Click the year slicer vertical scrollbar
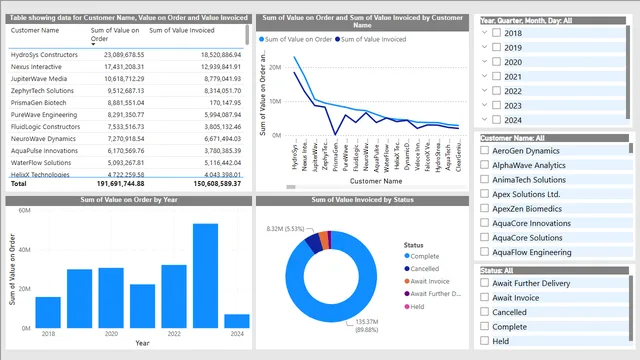The image size is (640, 360). [x=628, y=72]
